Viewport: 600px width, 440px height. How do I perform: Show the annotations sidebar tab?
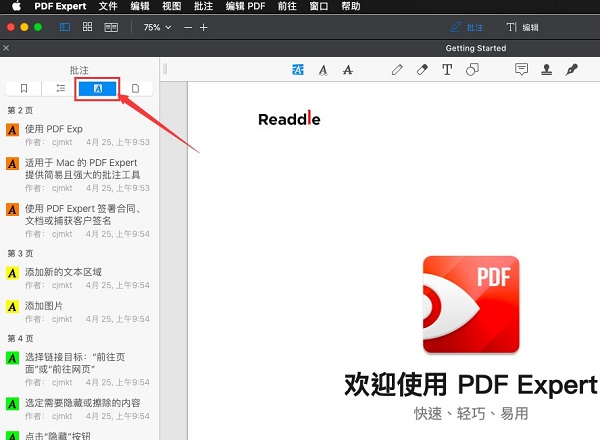point(98,89)
